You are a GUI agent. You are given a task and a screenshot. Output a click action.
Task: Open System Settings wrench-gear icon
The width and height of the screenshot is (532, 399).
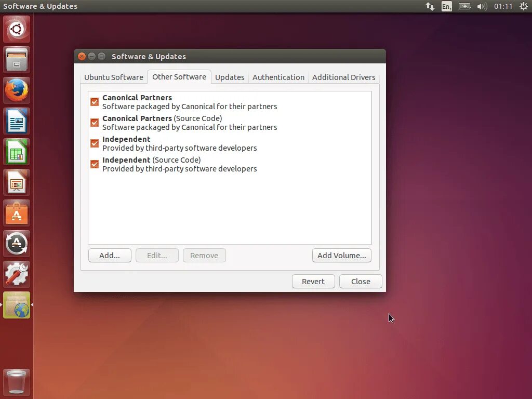(x=17, y=274)
